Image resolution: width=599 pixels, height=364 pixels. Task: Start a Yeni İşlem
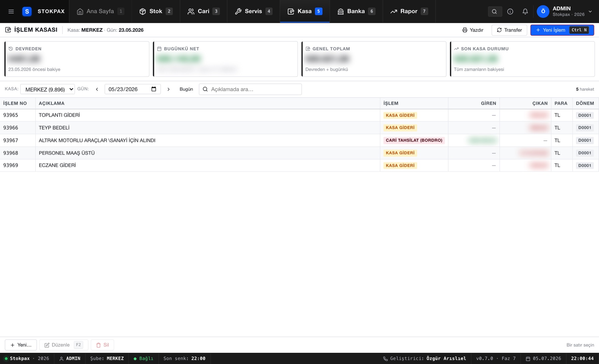(562, 30)
